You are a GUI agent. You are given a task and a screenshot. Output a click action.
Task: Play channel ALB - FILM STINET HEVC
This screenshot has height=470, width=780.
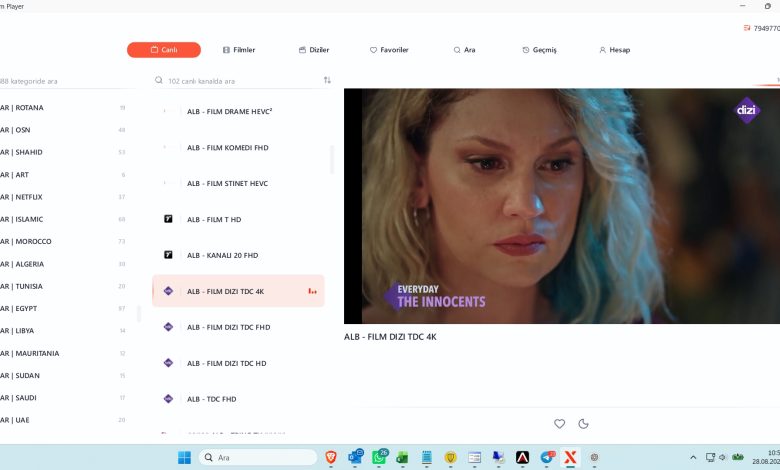click(238, 184)
